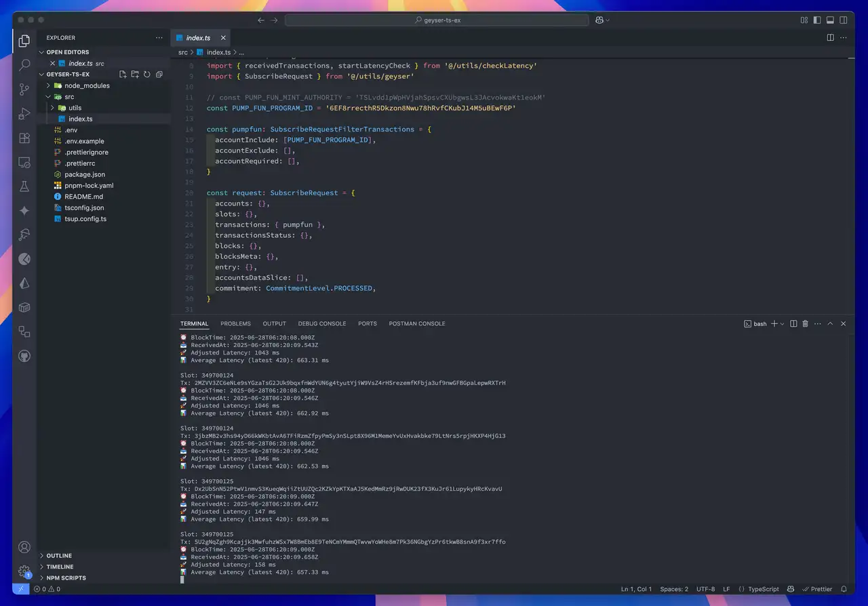Open Search view in the activity bar
The height and width of the screenshot is (606, 868).
tap(24, 65)
